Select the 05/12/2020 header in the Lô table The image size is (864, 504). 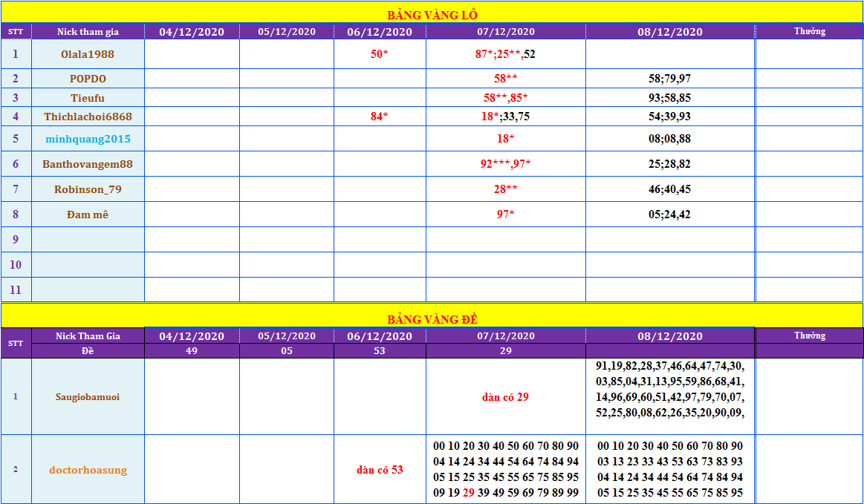coord(287,31)
